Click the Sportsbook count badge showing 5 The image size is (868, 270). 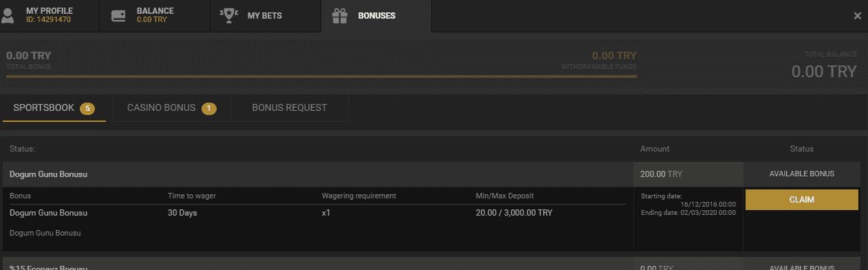[x=87, y=108]
